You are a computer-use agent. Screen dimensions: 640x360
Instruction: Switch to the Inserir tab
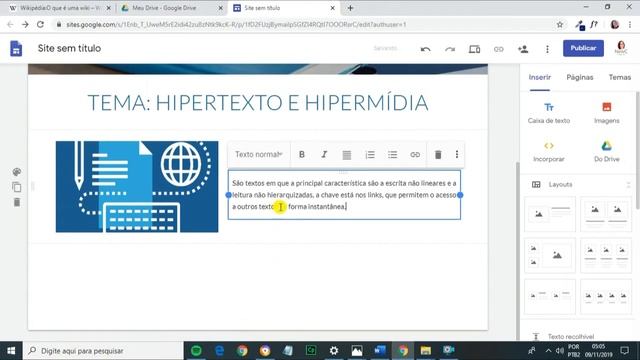point(540,77)
